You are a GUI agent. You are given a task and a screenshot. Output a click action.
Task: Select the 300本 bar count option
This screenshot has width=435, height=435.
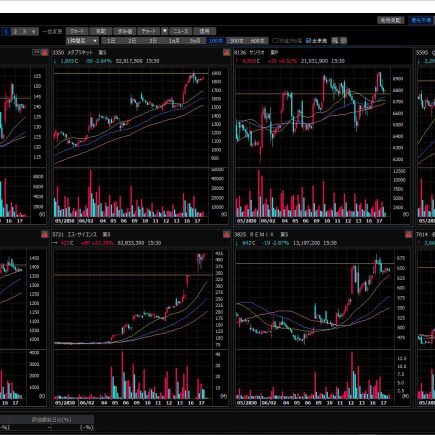236,41
